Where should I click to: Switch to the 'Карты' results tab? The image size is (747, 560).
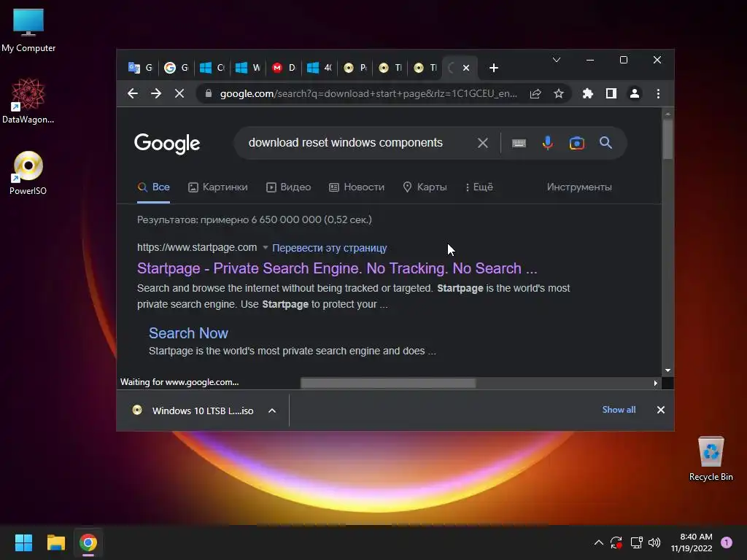[x=425, y=187]
